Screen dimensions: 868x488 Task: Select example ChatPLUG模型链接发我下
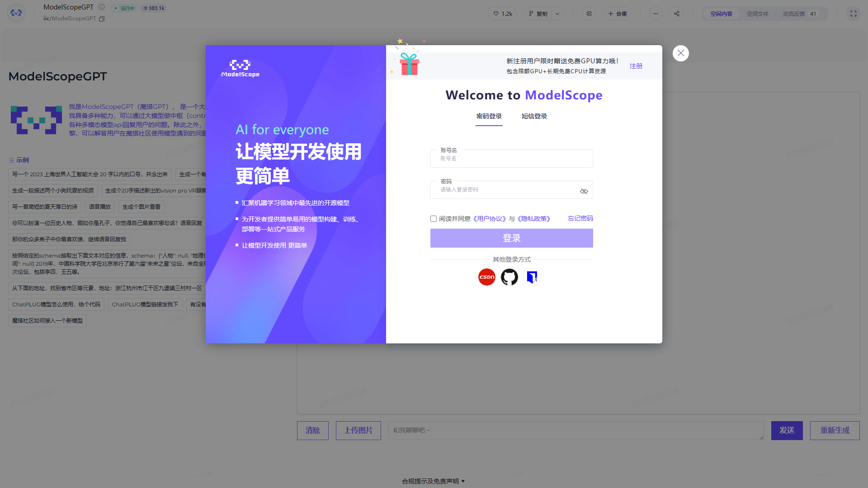point(145,305)
